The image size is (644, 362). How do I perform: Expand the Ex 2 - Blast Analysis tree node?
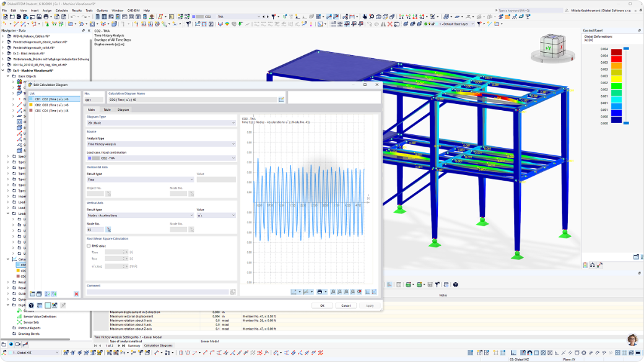(3, 53)
